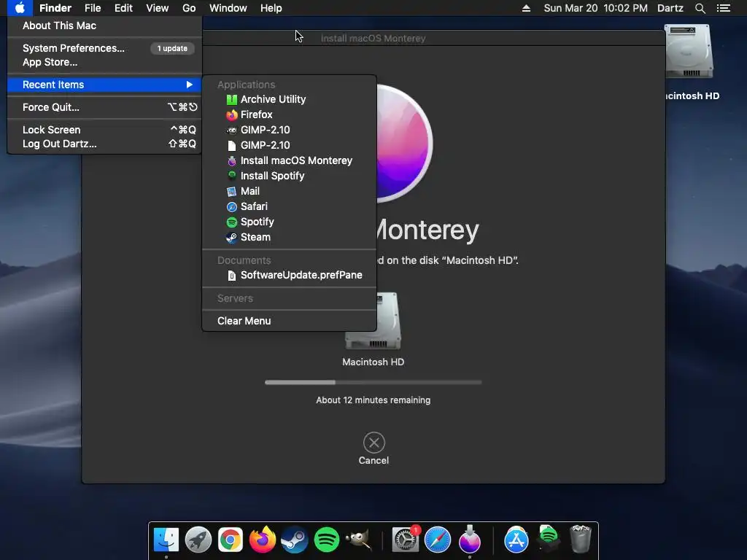
Task: Launch Launchpad rocket in the Dock
Action: coord(198,540)
